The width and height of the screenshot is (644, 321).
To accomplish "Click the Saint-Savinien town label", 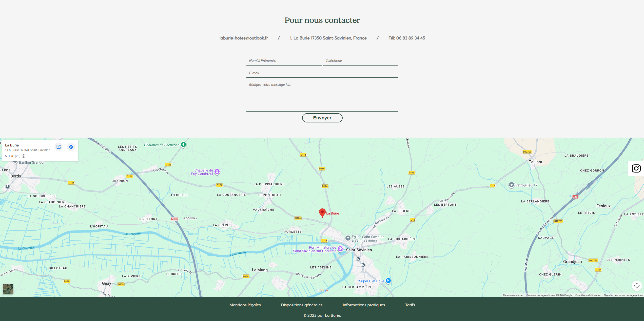I will tap(359, 250).
